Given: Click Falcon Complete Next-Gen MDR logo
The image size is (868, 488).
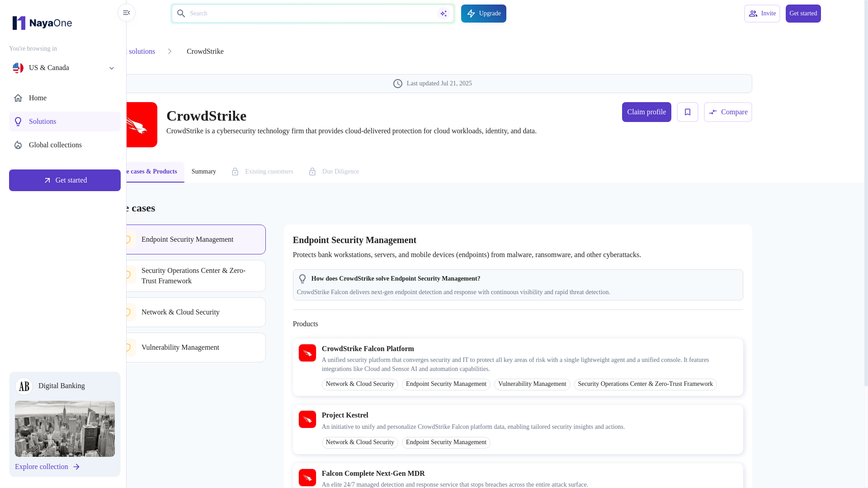Looking at the screenshot, I should pos(307,478).
